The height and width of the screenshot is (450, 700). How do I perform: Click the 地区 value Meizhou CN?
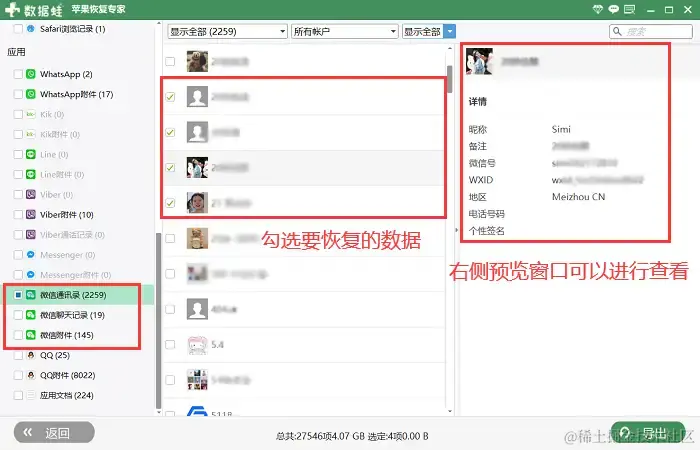pos(579,197)
